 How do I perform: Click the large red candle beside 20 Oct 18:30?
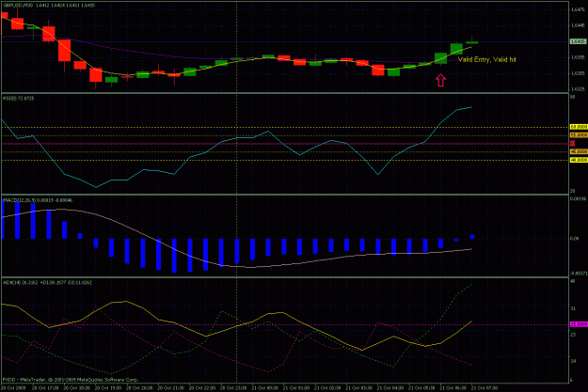tap(65, 51)
